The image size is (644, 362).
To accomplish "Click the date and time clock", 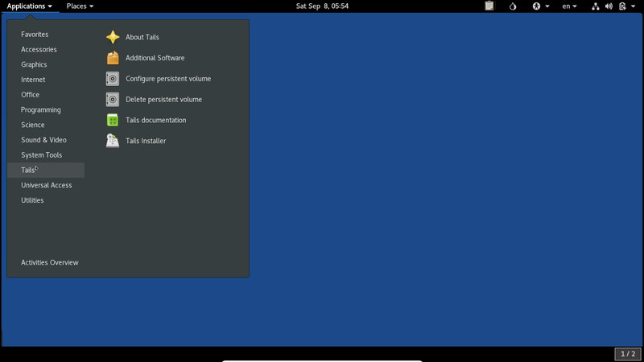I will coord(322,6).
